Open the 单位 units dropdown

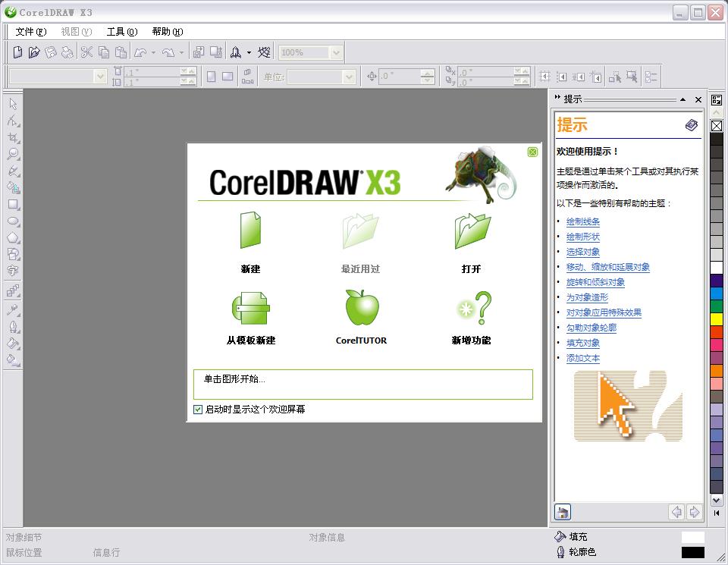[x=349, y=77]
